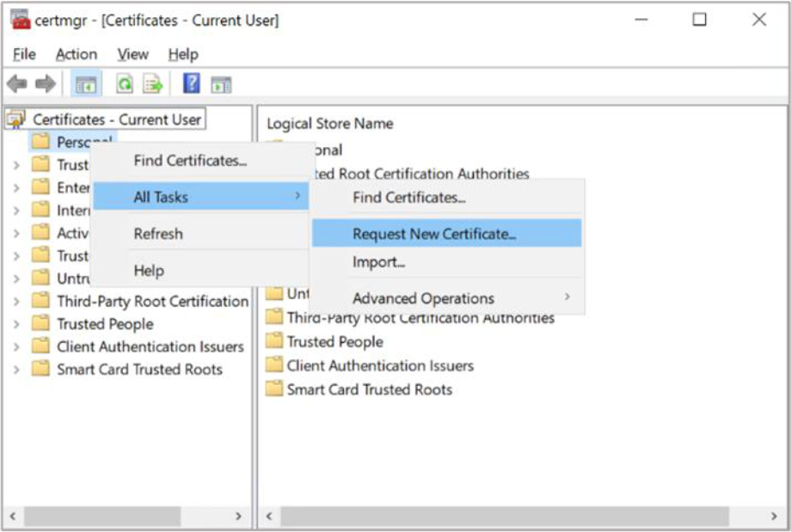
Task: Expand the Client Authentication Issuers tree node
Action: coord(16,347)
